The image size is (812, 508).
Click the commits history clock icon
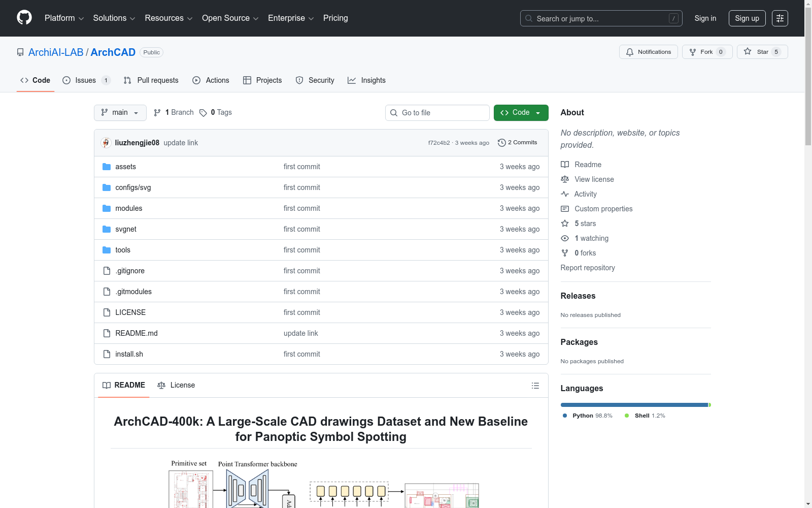(x=502, y=143)
